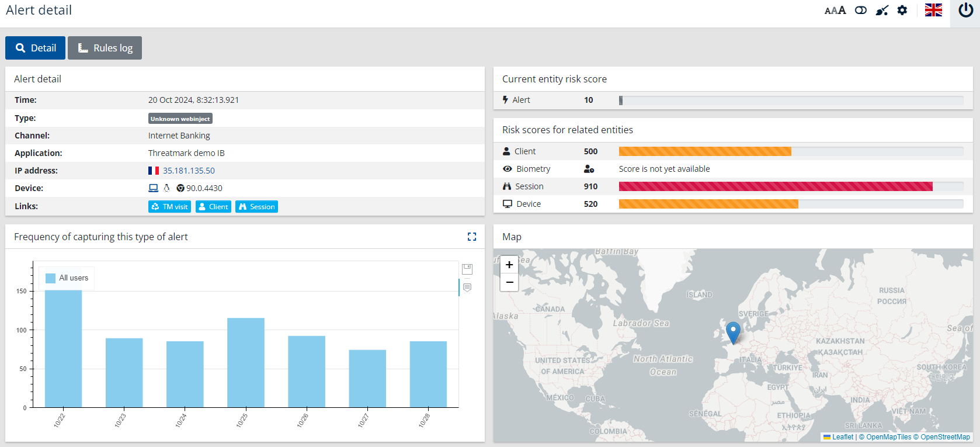
Task: Click the Device score 520 value
Action: [x=590, y=204]
